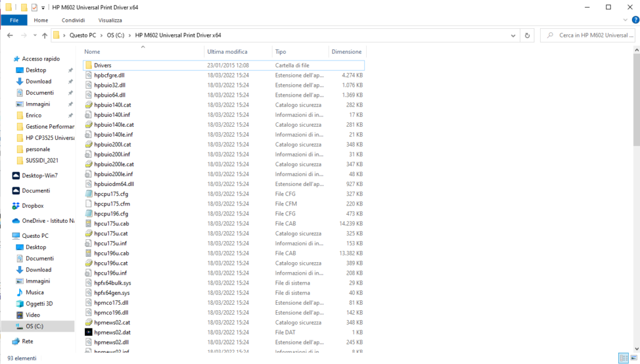Viewport: 640px width, 364px height.
Task: Select the file hpcpu175.cfm
Action: (112, 204)
